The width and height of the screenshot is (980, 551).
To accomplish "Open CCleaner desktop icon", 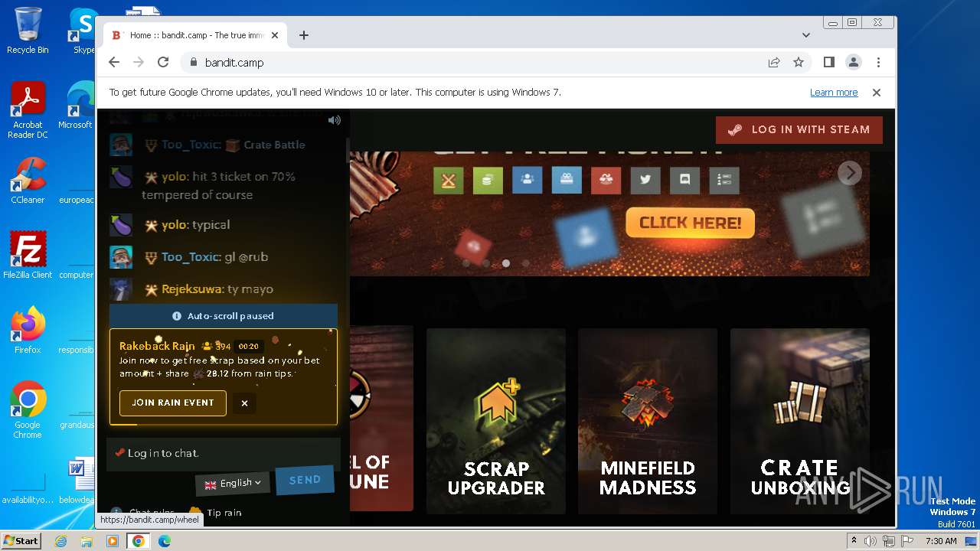I will tap(28, 181).
